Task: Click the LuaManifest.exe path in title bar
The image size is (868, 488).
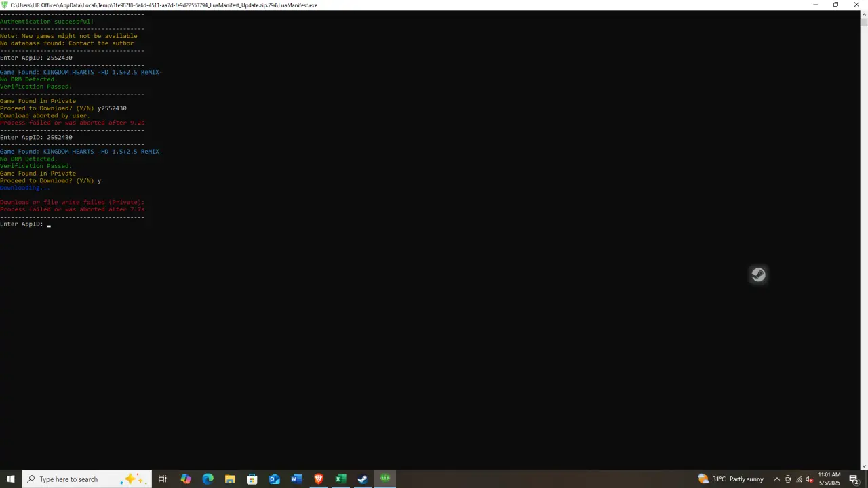Action: pos(164,5)
